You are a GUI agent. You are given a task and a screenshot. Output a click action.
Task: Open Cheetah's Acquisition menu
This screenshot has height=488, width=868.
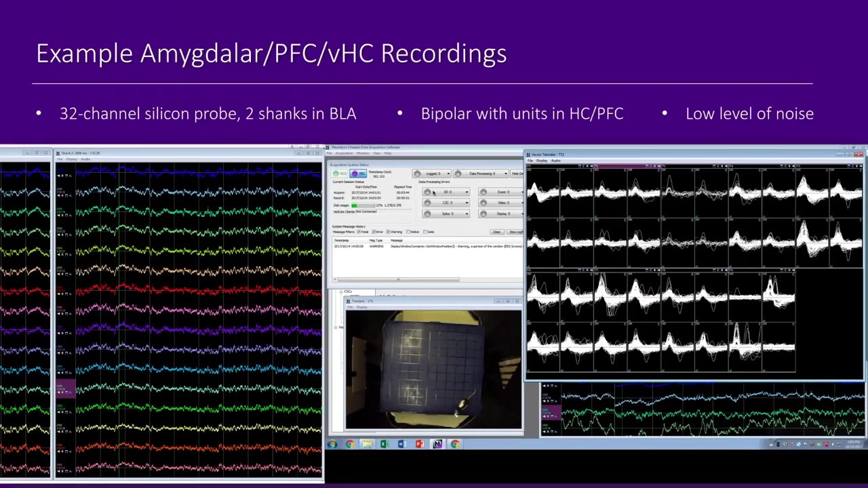344,153
